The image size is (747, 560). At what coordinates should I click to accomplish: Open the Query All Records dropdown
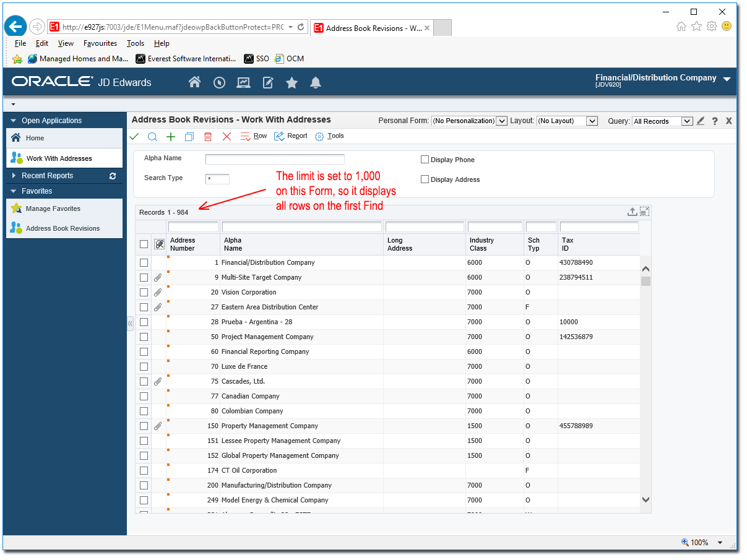click(x=662, y=121)
